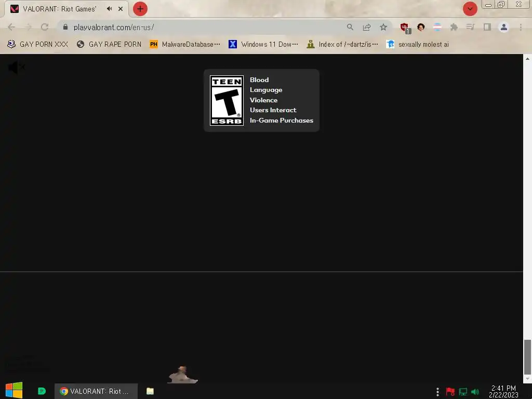Toggle the browser side panel
This screenshot has width=532, height=399.
487,27
